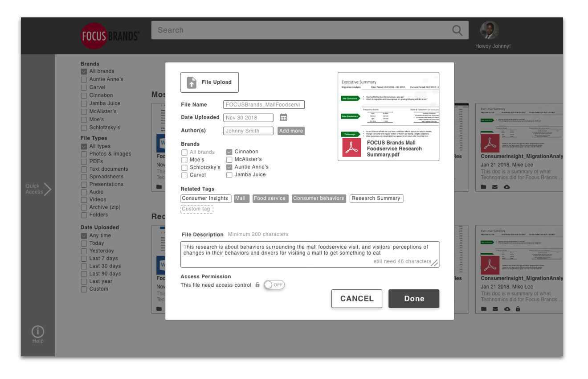Click the Help info icon
Viewport: 588px width, 379px height.
[x=38, y=331]
